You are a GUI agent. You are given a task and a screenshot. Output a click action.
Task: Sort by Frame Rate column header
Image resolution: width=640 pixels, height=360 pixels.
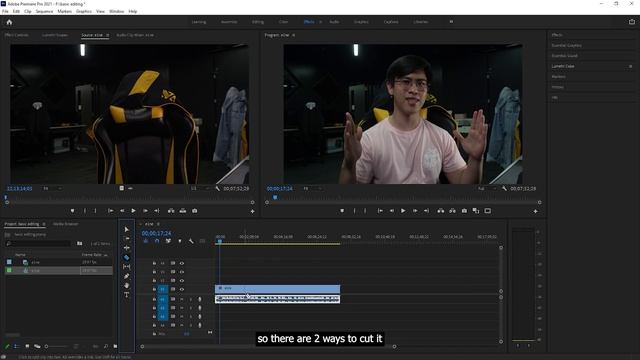click(92, 255)
